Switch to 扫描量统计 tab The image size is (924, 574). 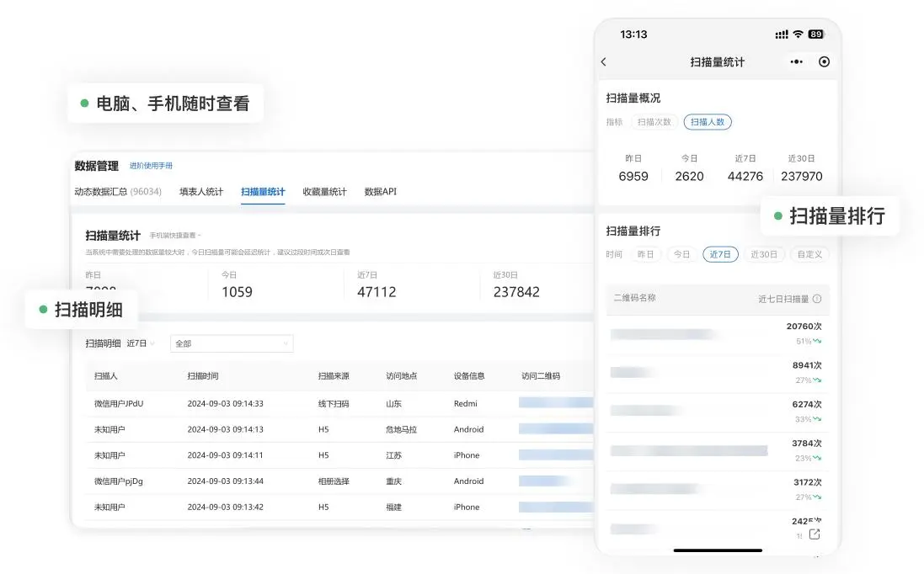click(x=263, y=192)
